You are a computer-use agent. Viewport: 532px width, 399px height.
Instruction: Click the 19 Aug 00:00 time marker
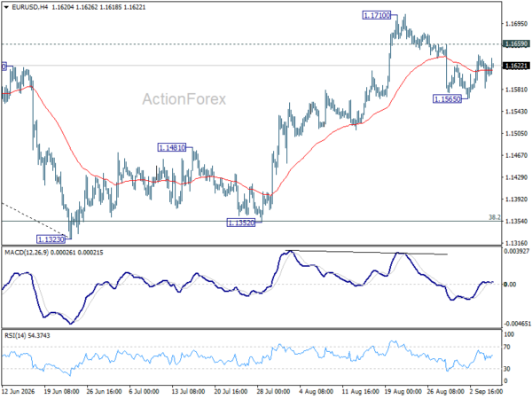point(403,392)
